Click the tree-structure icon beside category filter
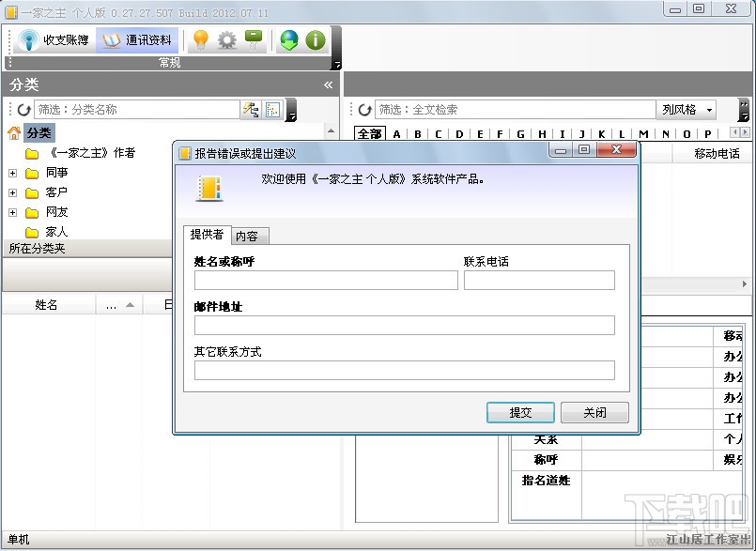756x551 pixels. (x=251, y=108)
